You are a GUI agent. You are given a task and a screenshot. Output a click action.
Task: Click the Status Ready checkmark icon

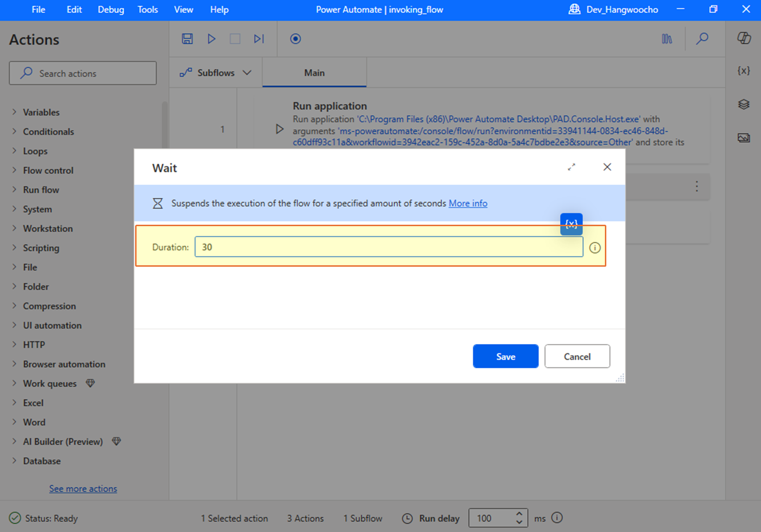pos(15,518)
